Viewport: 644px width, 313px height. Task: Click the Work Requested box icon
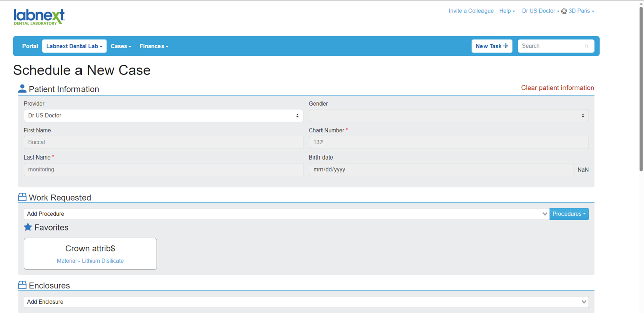pos(22,197)
